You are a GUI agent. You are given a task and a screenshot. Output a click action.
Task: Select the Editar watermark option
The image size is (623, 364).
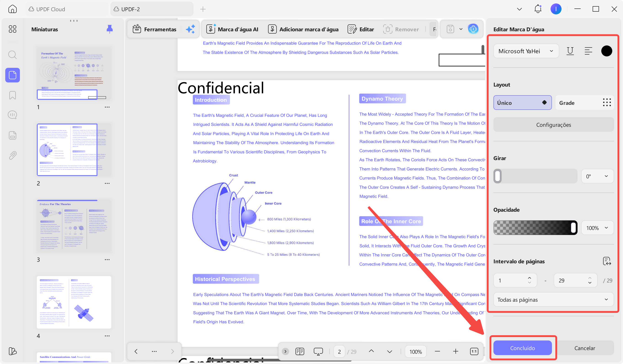(x=361, y=29)
